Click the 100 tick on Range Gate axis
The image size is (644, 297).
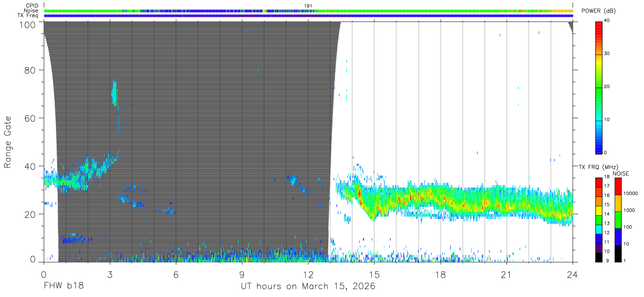pos(28,25)
